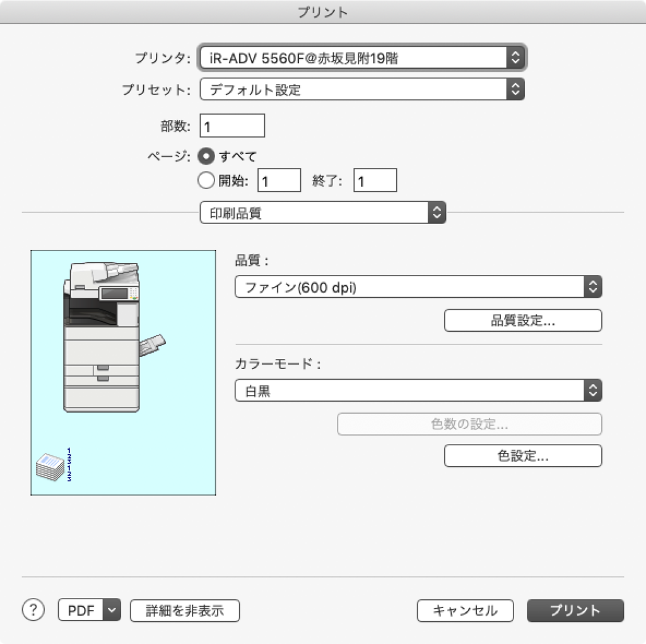Viewport: 646px width, 644px height.
Task: Click the 終了 end page field
Action: [375, 180]
